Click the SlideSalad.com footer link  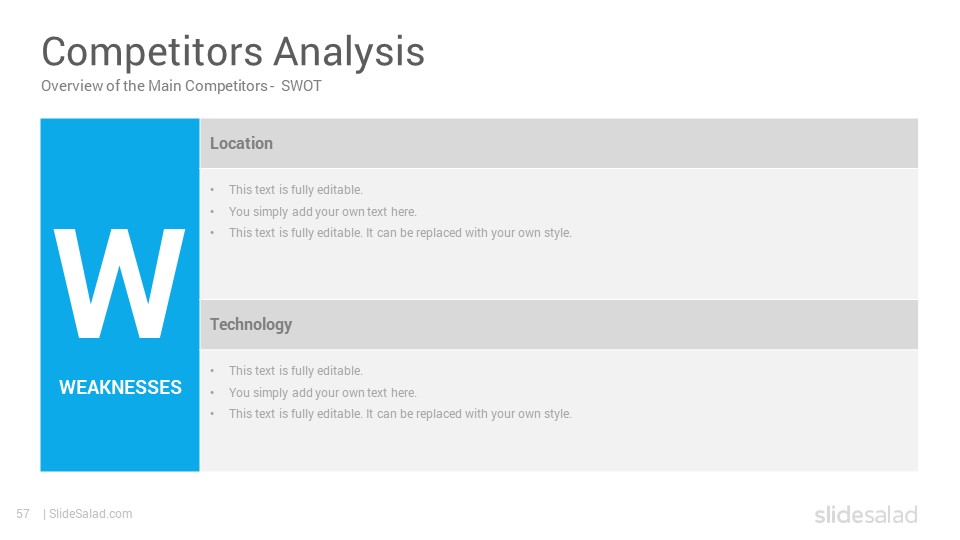(x=91, y=514)
